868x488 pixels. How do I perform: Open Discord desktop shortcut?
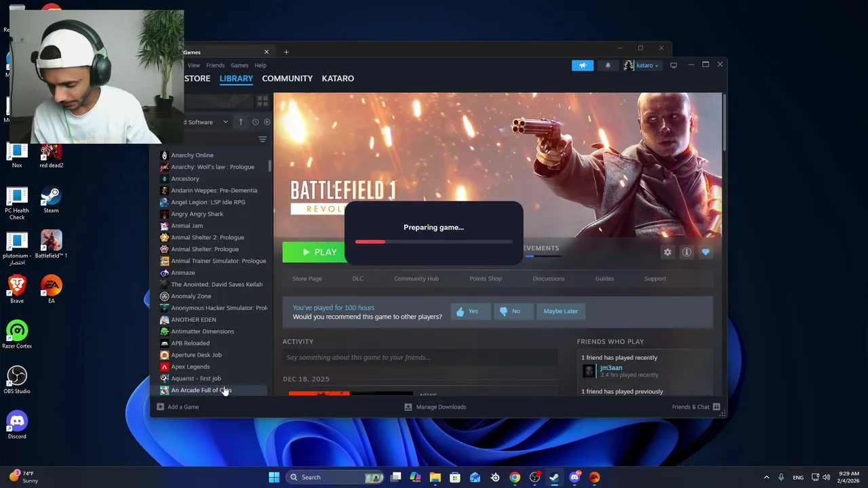17,425
